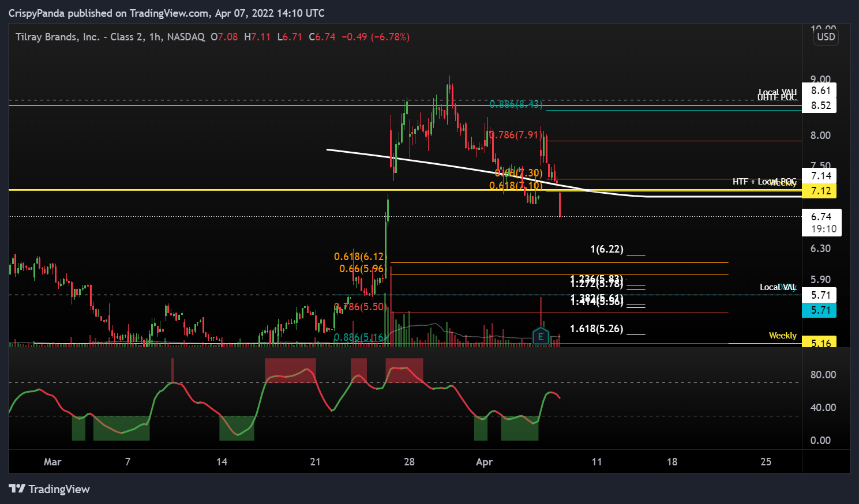Click the extension label 1(6.22)
Image resolution: width=859 pixels, height=504 pixels.
coord(607,249)
